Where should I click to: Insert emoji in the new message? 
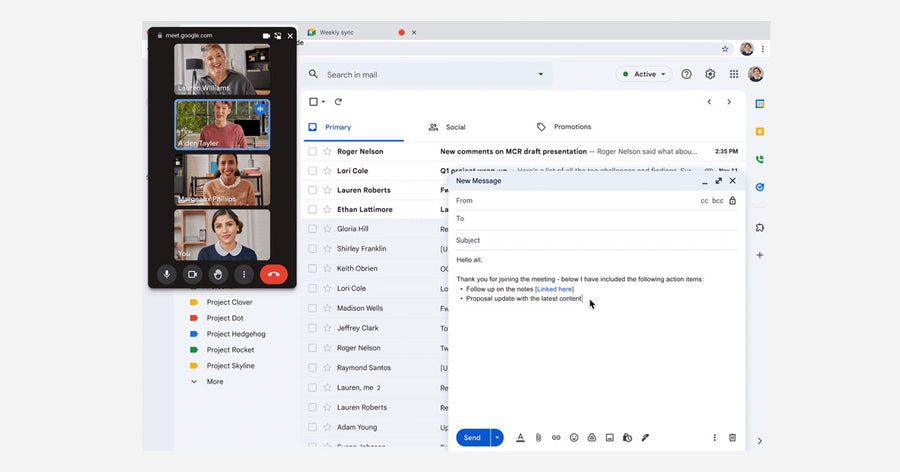click(574, 438)
